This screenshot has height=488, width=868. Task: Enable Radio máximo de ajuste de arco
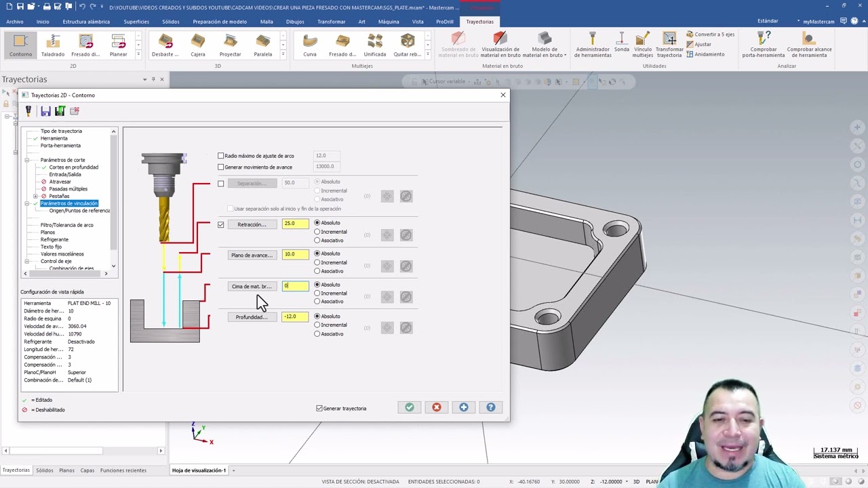[x=220, y=156]
